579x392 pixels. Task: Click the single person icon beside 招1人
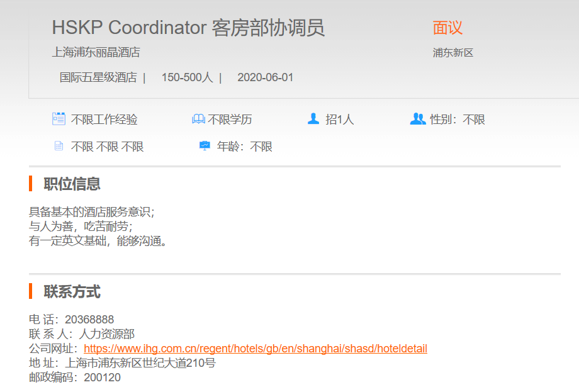313,119
